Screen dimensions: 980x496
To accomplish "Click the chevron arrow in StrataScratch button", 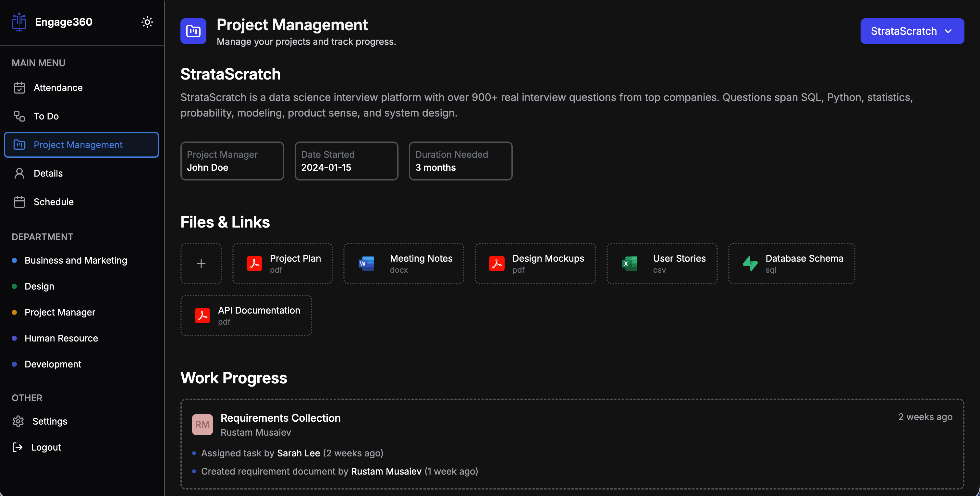I will pos(949,31).
